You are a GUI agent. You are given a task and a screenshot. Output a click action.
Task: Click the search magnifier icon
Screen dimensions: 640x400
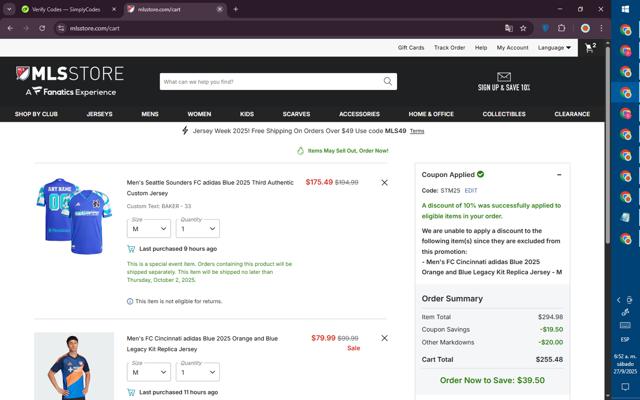click(x=388, y=81)
